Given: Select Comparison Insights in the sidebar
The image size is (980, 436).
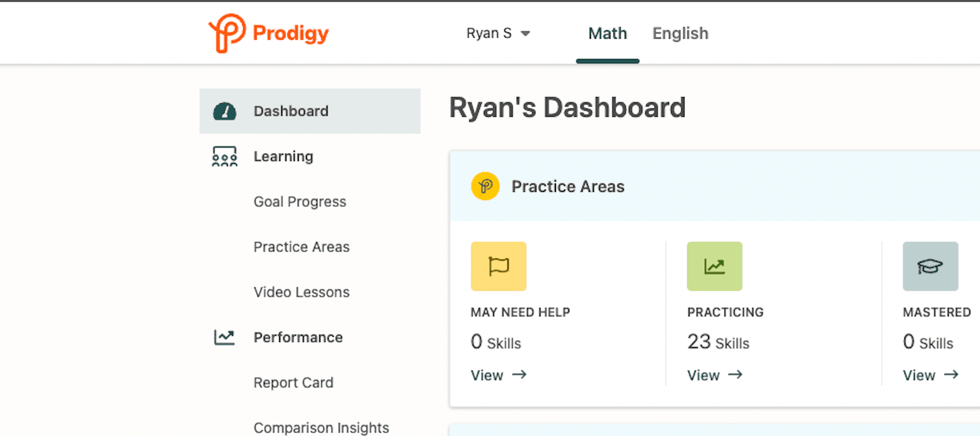Looking at the screenshot, I should 321,427.
